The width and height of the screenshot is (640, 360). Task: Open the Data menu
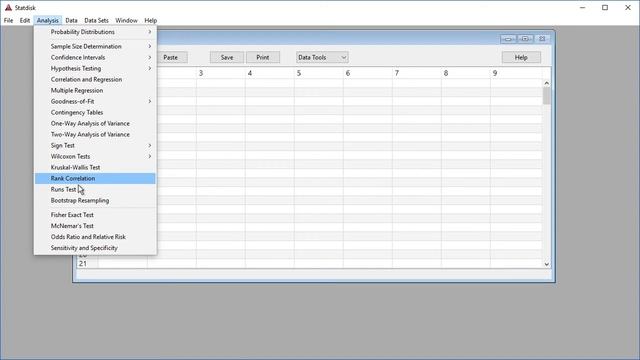click(x=71, y=20)
